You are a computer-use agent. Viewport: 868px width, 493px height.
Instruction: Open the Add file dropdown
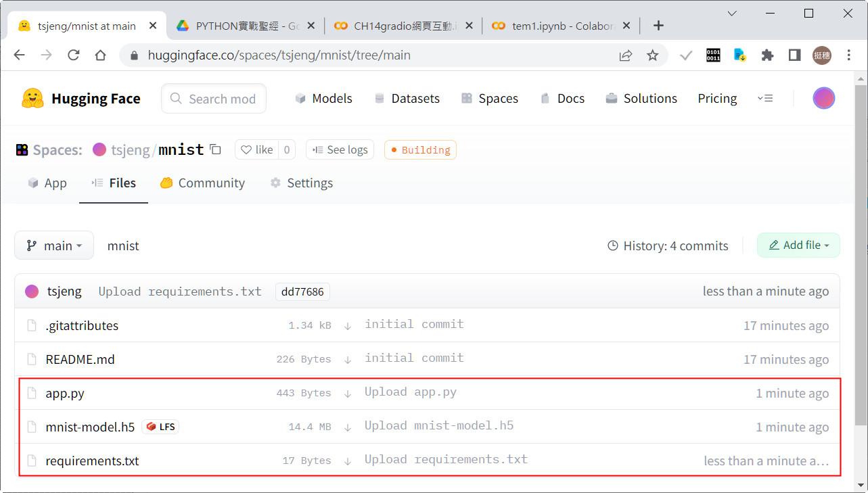point(798,245)
